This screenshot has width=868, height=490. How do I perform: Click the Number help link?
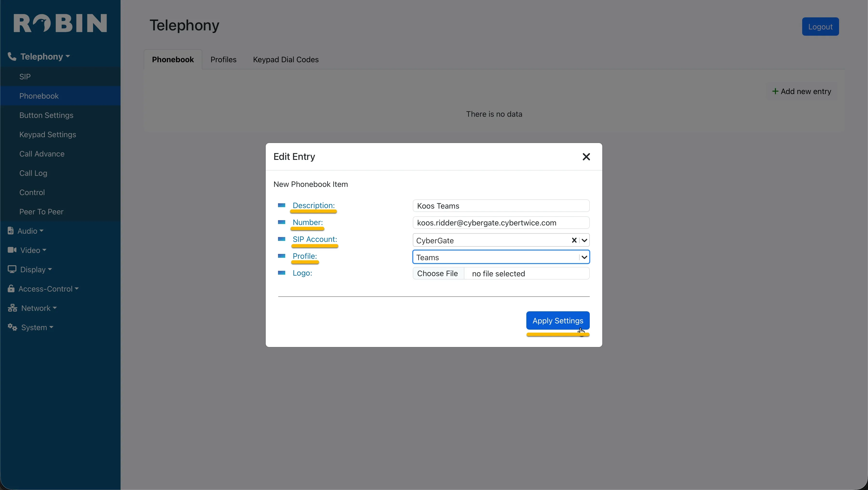click(308, 222)
